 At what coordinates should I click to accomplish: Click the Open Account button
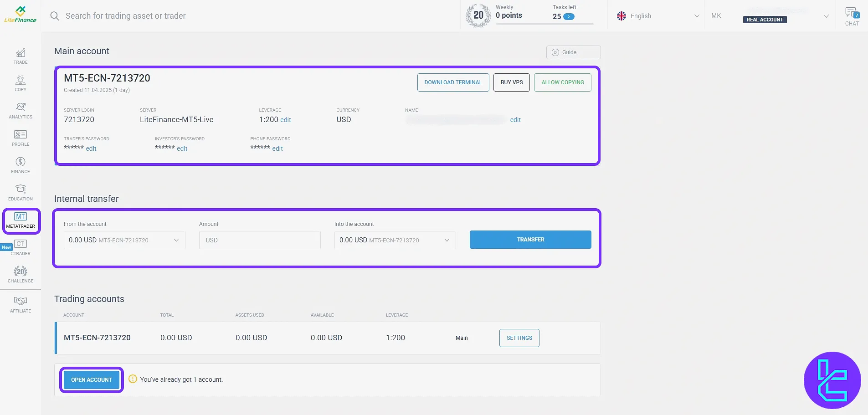coord(92,380)
